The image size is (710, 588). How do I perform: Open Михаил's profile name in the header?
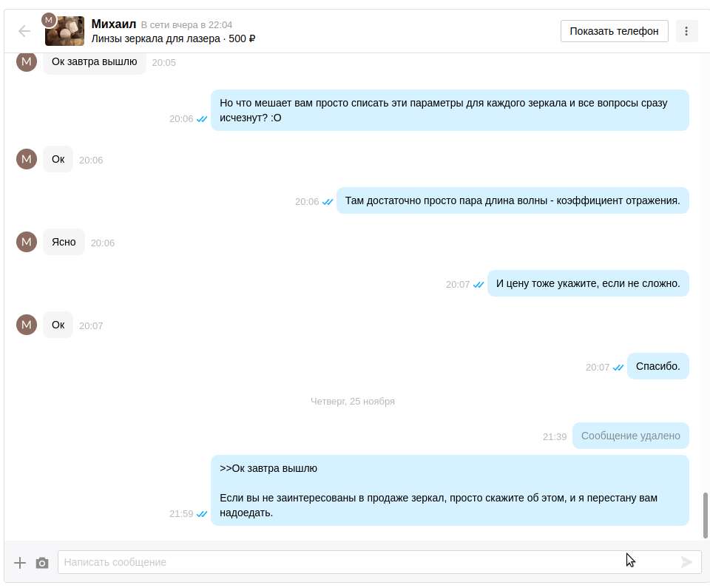(114, 24)
